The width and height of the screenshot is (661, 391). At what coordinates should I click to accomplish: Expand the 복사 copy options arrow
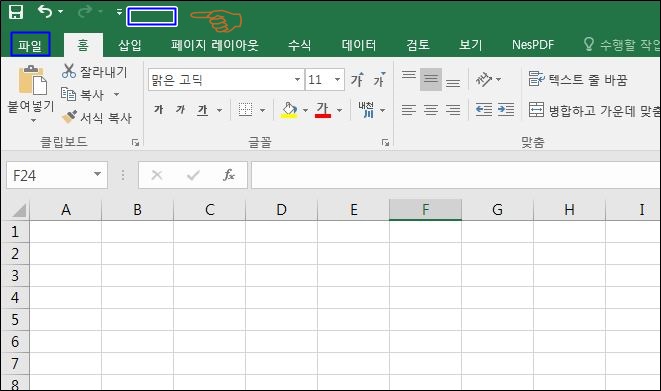pos(117,94)
